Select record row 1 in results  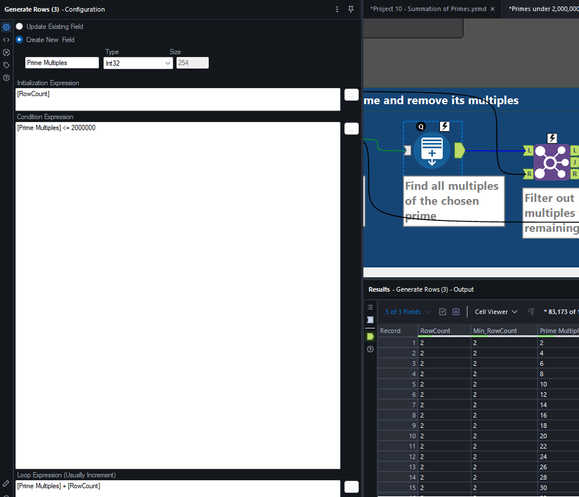pos(398,343)
